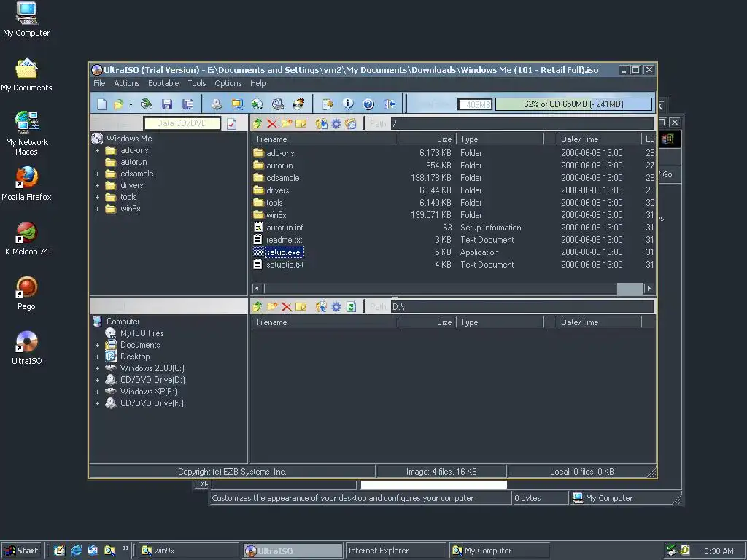Click the gear icon in local pane toolbar

tap(336, 307)
